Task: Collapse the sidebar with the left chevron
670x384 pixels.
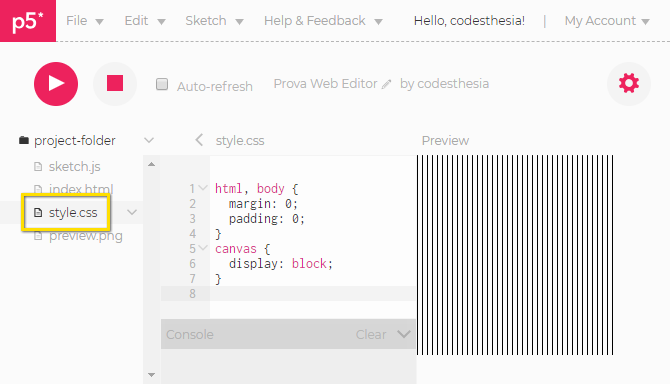Action: (x=199, y=140)
